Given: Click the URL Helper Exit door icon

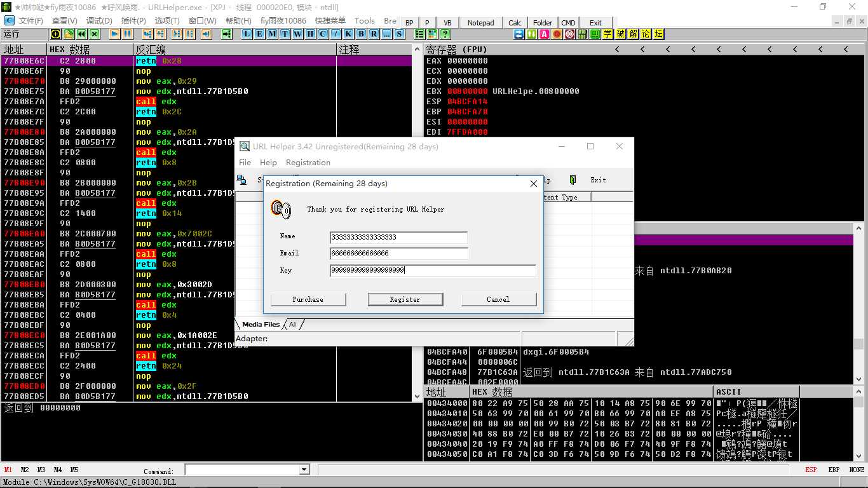Looking at the screenshot, I should [x=573, y=180].
